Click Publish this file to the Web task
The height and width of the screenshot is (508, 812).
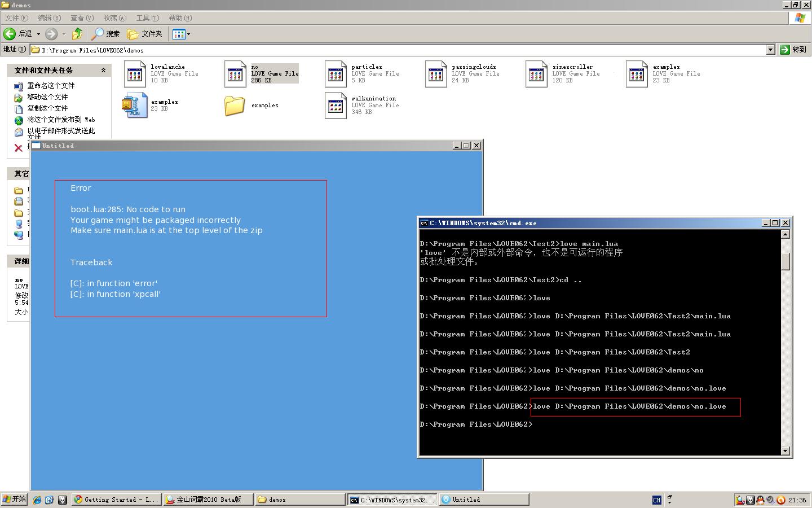pyautogui.click(x=61, y=120)
